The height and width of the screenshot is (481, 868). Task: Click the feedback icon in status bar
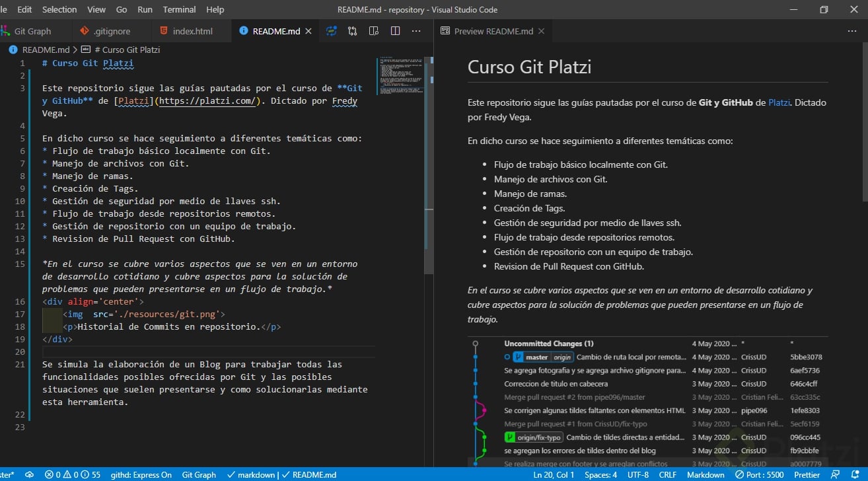click(836, 474)
